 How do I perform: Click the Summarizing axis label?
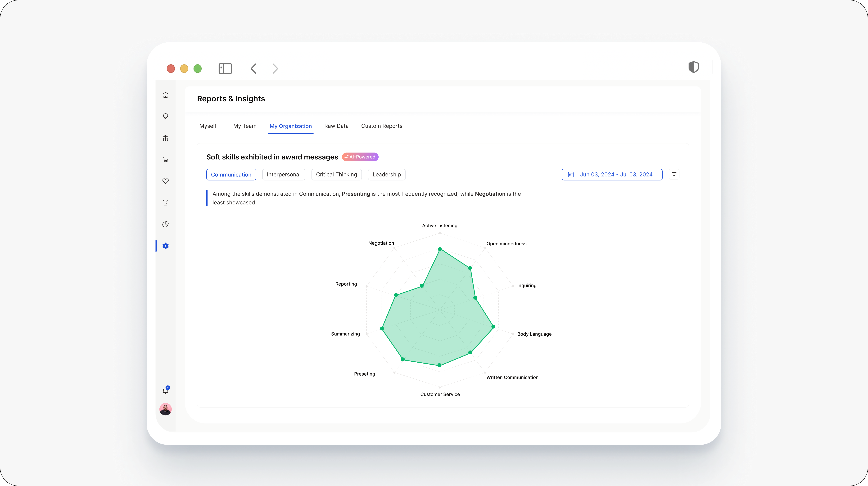[345, 334]
